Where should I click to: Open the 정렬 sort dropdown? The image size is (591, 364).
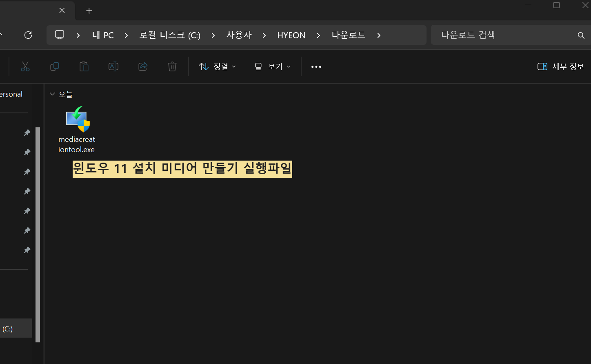[217, 66]
